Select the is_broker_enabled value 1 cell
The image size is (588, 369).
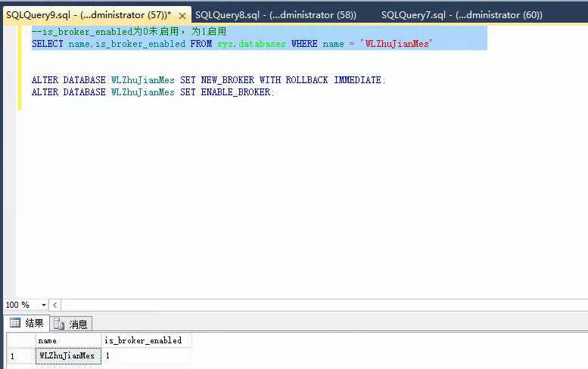[147, 356]
